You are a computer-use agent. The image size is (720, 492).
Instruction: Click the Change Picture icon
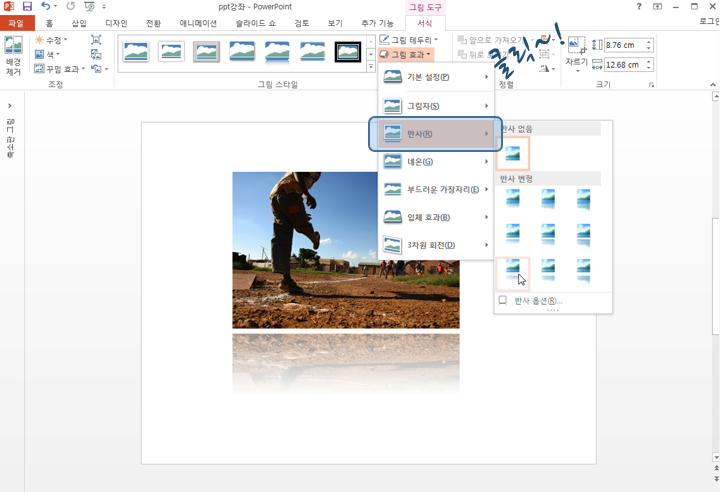point(96,54)
